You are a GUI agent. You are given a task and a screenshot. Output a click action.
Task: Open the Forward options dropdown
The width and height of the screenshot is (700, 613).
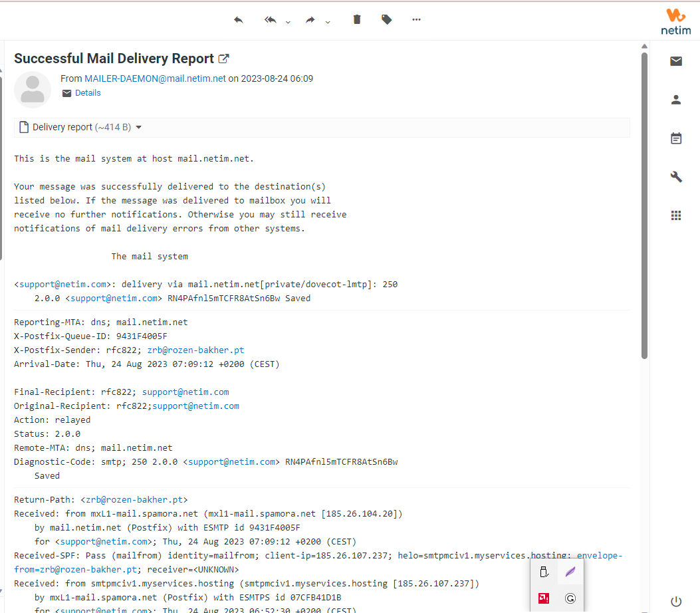328,22
